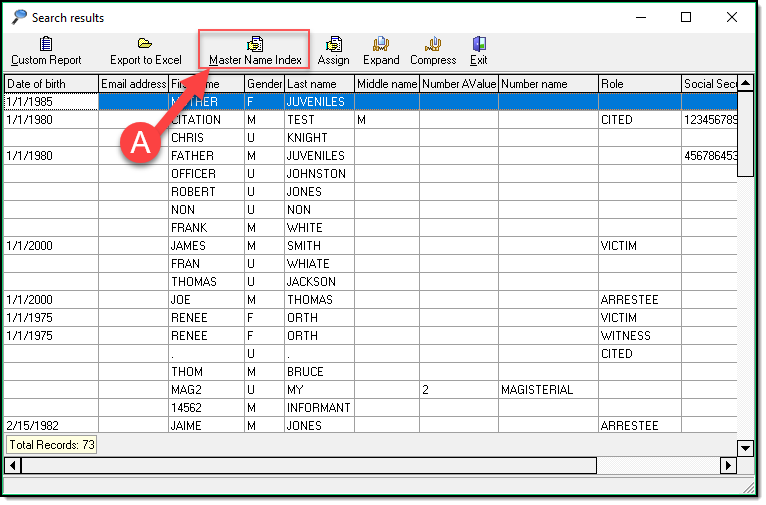
Task: Click the Custom Report toolbar icon
Action: [x=46, y=44]
